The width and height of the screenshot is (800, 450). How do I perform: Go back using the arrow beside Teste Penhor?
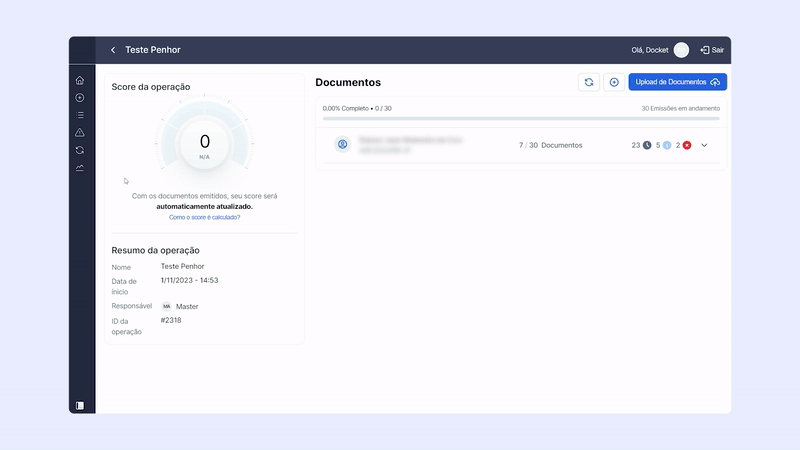[113, 50]
